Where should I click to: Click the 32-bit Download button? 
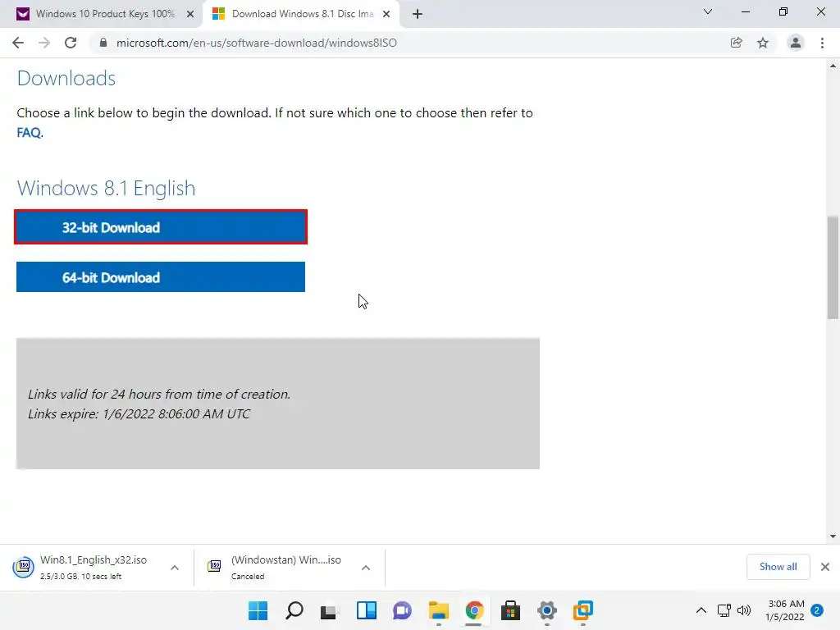coord(161,227)
